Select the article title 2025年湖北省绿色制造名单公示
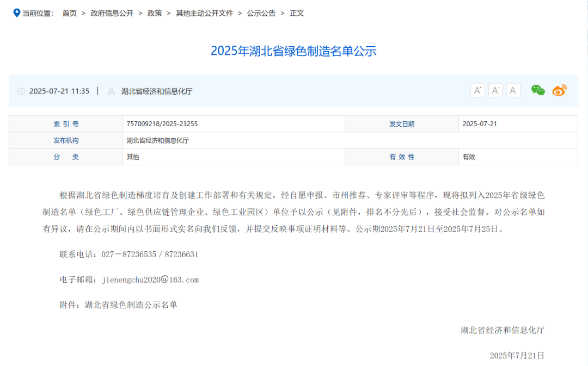This screenshot has height=366, width=588. [294, 51]
